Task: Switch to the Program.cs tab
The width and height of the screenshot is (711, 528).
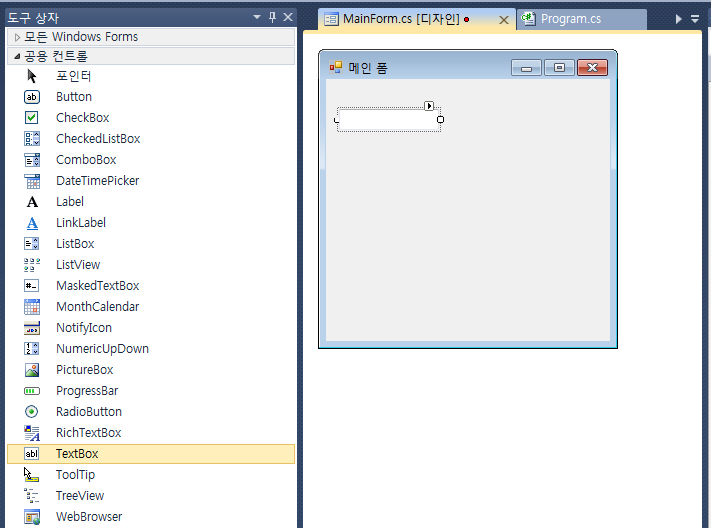Action: (x=582, y=19)
